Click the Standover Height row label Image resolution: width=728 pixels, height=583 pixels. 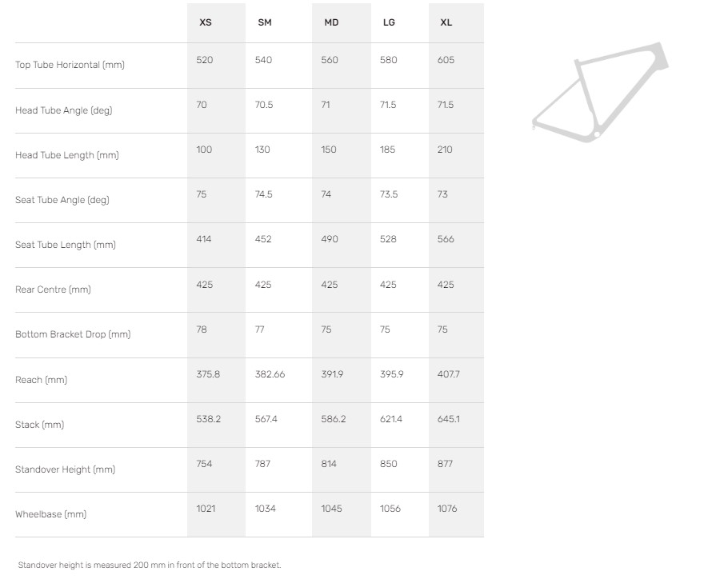click(65, 469)
